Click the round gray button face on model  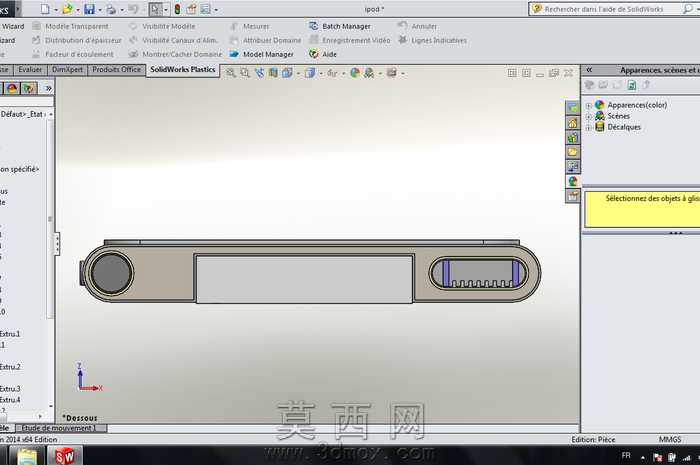(111, 273)
